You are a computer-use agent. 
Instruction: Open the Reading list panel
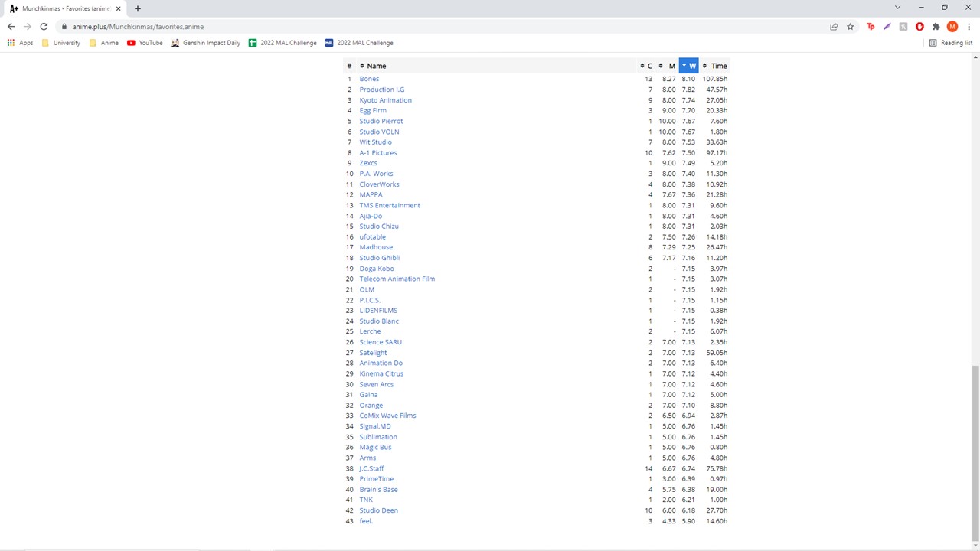point(951,43)
